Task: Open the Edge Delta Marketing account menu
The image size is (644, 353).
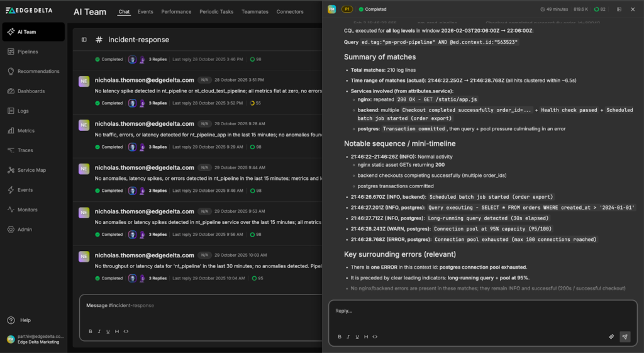Action: (35, 339)
